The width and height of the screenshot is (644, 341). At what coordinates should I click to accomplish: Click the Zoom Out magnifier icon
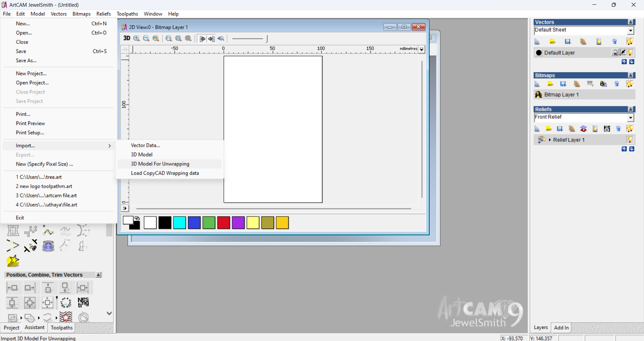[x=146, y=38]
